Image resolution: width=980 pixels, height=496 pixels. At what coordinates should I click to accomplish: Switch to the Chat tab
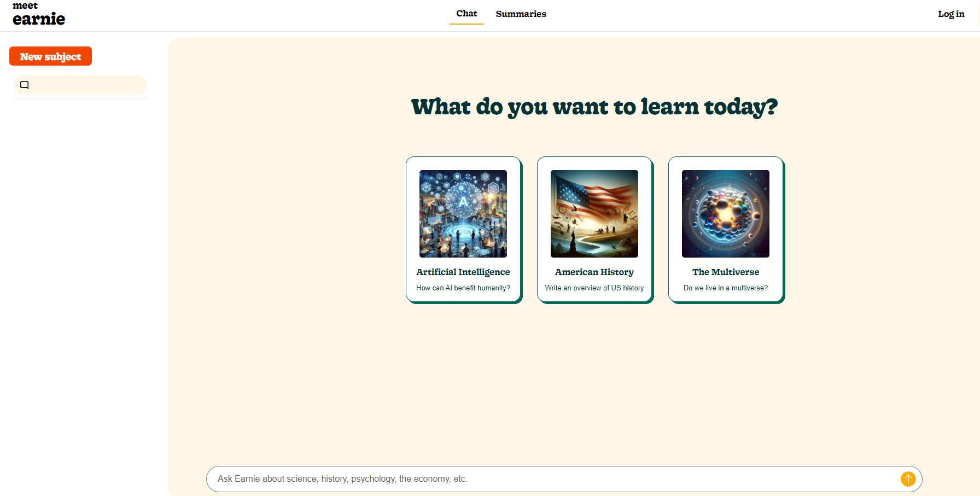click(466, 14)
